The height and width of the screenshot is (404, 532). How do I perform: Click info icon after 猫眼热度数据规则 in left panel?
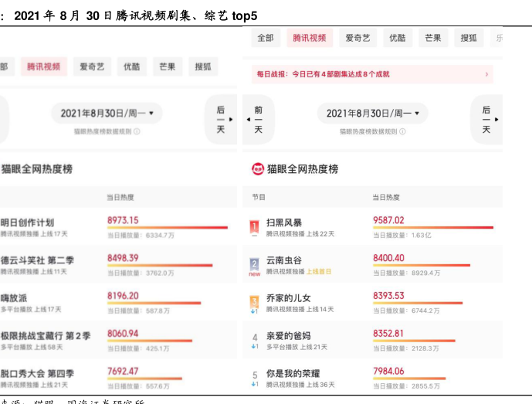point(137,132)
